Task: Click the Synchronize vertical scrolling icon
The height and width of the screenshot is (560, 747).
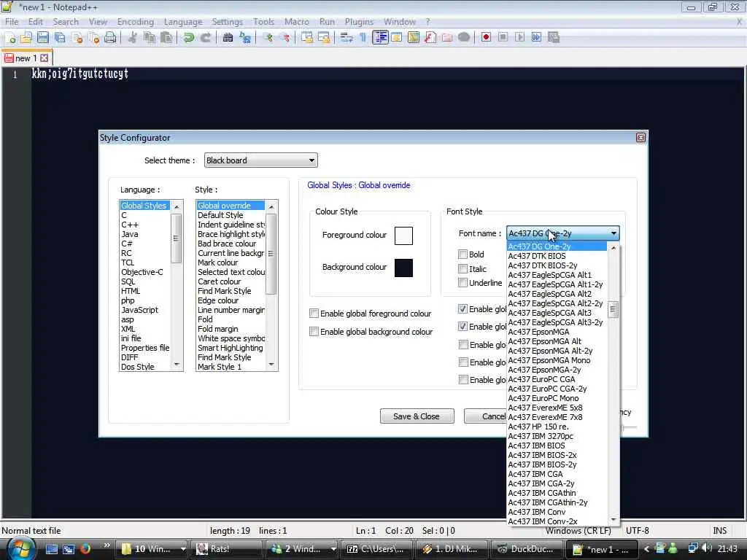Action: pos(307,38)
